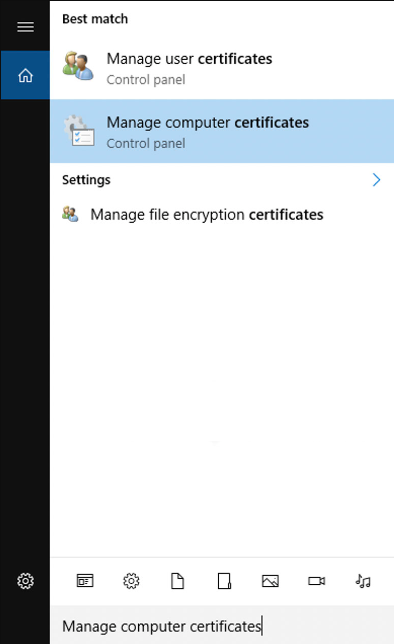Open Manage user certificates result
This screenshot has width=394, height=644.
point(222,67)
